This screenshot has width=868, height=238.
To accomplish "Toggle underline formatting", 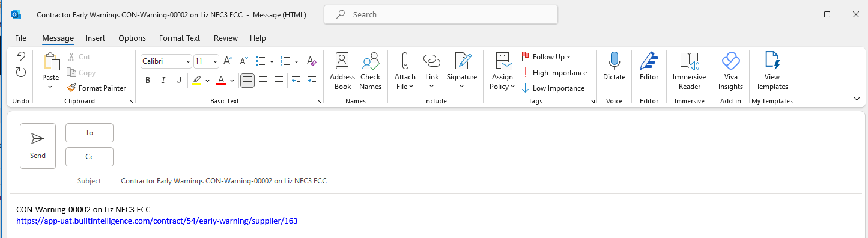I will pos(178,80).
